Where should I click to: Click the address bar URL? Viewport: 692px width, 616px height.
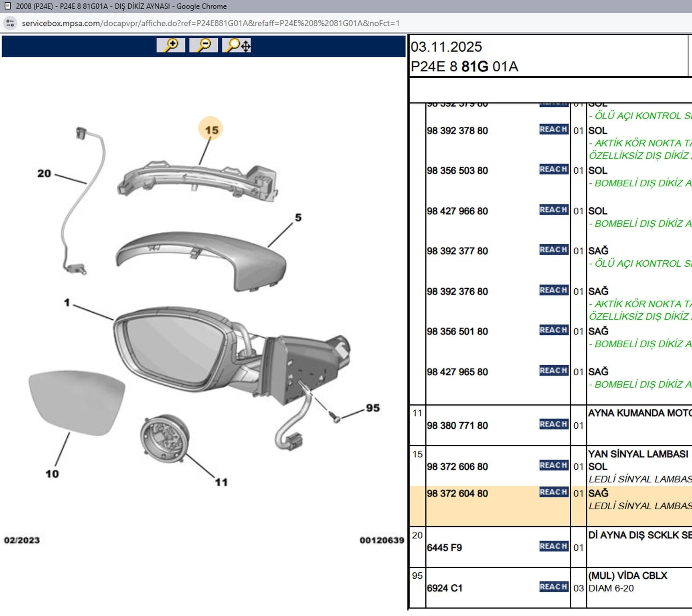[x=210, y=23]
